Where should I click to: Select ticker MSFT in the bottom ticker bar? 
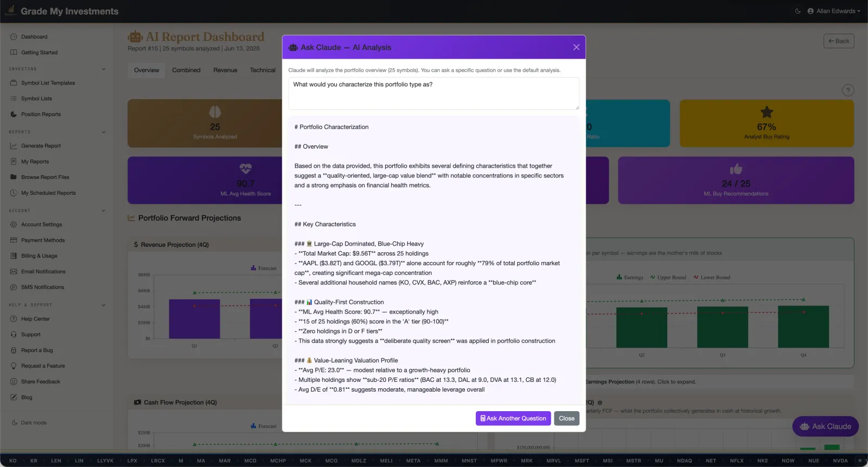(582, 461)
